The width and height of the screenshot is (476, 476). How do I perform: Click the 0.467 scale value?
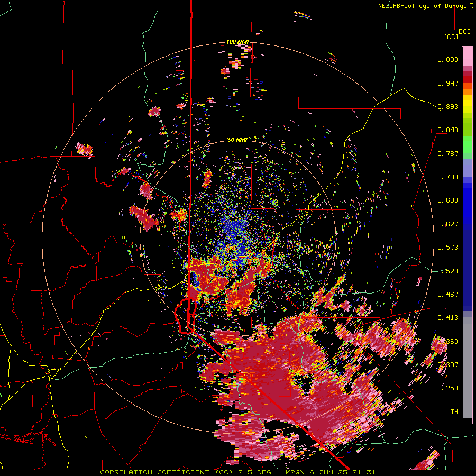tap(448, 295)
